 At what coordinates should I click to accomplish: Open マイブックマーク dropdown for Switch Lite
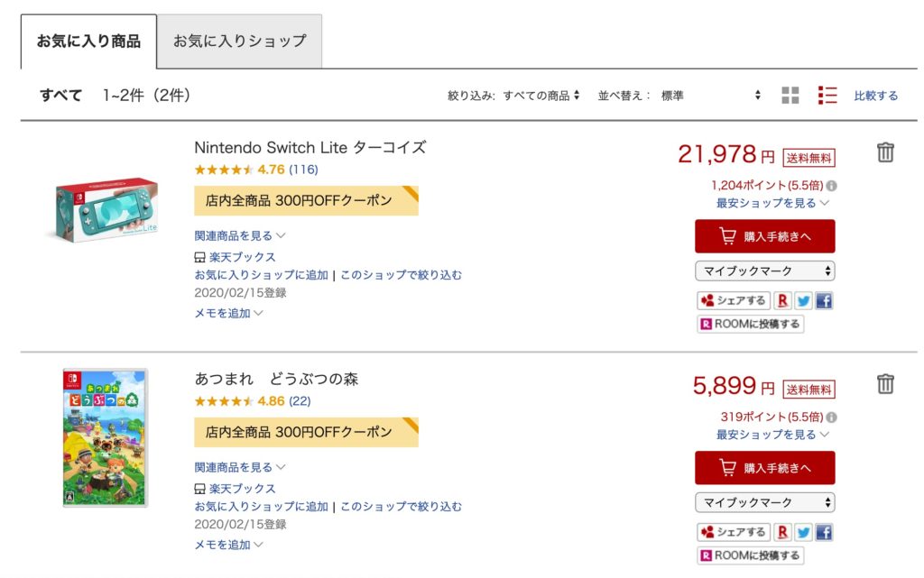pos(764,271)
